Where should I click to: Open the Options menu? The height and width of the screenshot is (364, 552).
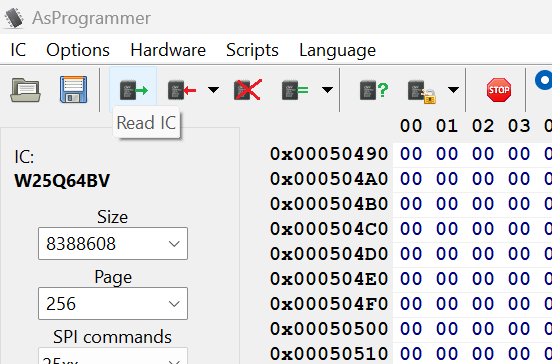click(x=78, y=50)
